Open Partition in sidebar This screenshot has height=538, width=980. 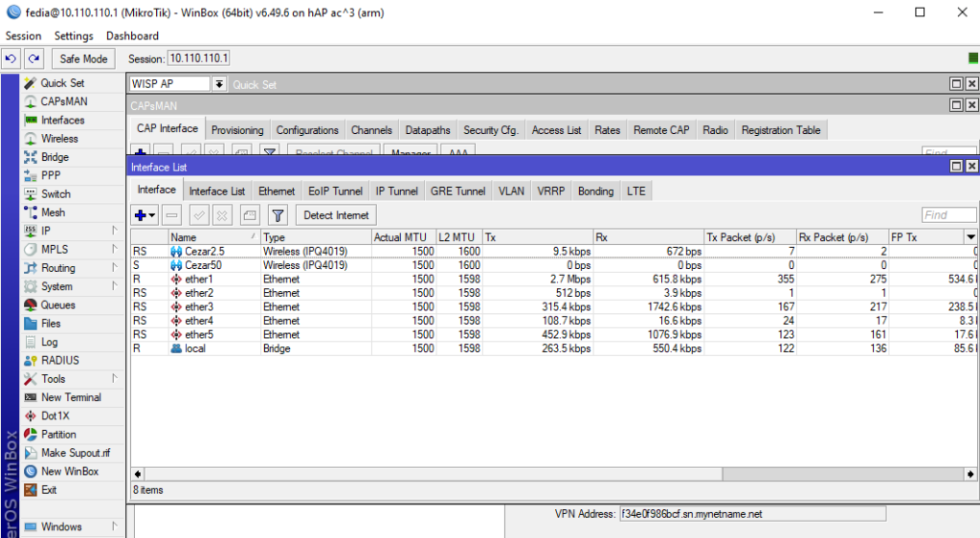pos(58,435)
